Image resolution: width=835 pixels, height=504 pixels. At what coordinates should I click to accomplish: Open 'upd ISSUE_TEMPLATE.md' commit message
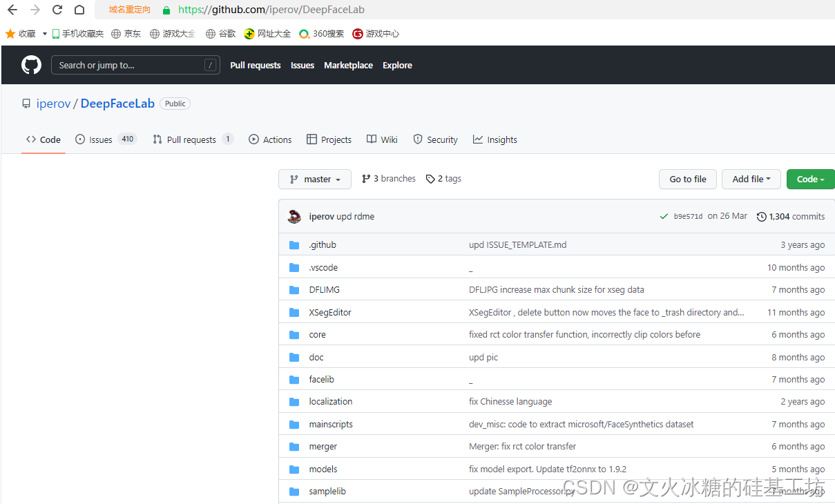[x=518, y=245]
